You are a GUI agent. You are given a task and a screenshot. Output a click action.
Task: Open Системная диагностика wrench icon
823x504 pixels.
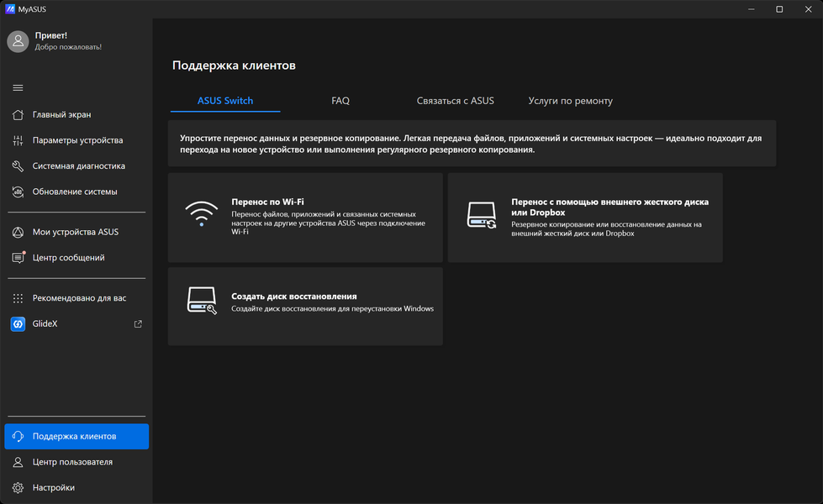pos(18,166)
